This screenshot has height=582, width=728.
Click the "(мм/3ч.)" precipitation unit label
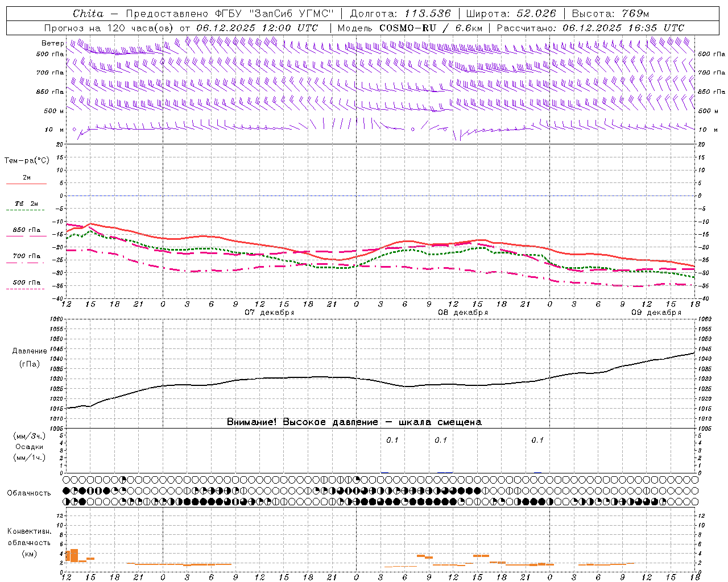[29, 436]
